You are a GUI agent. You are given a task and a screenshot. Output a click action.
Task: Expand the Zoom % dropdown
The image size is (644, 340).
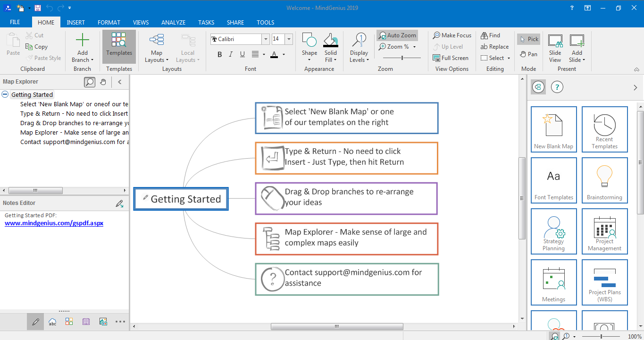414,47
